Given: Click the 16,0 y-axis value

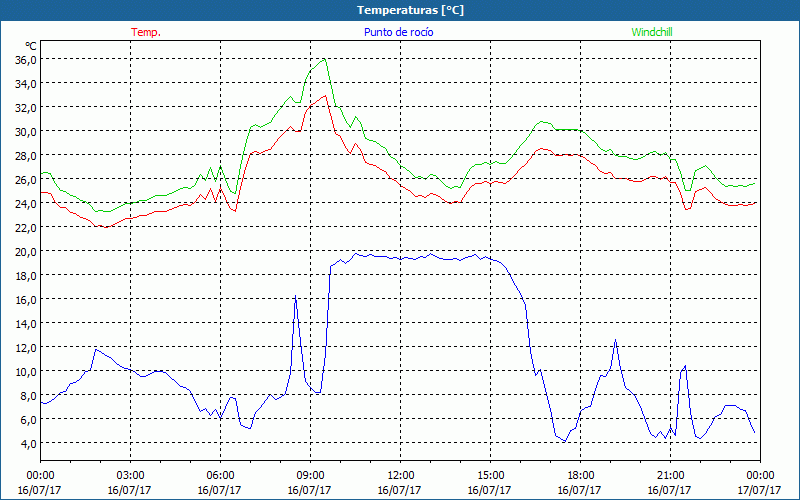Looking at the screenshot, I should [26, 299].
